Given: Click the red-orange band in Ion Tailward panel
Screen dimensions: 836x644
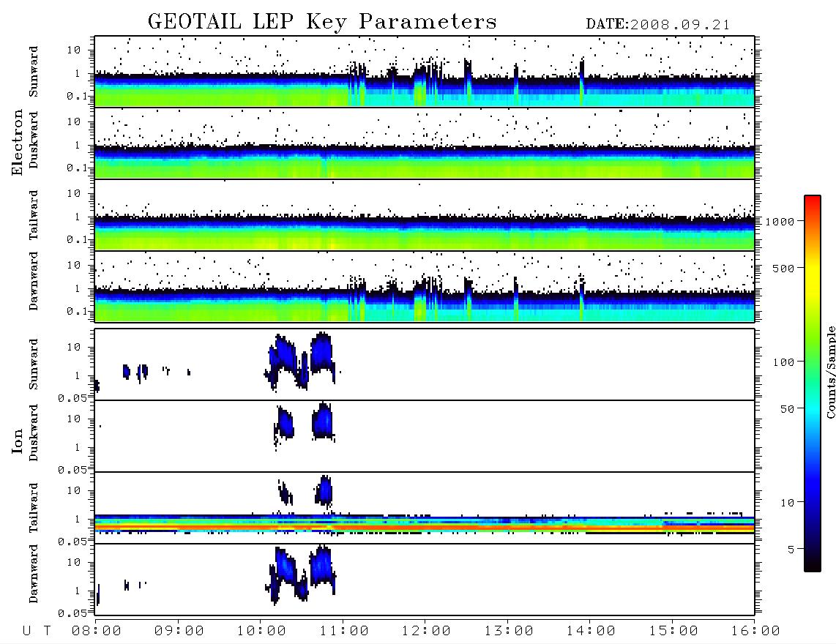Looking at the screenshot, I should [425, 527].
